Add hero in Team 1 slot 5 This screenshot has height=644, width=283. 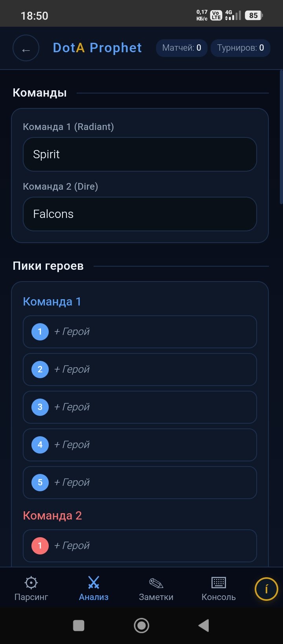tap(140, 483)
